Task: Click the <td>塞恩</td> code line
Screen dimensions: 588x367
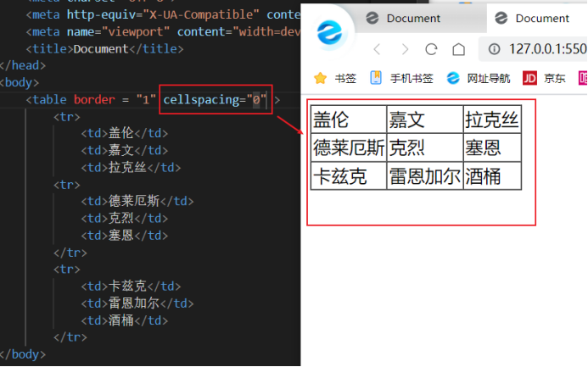Action: pos(125,235)
